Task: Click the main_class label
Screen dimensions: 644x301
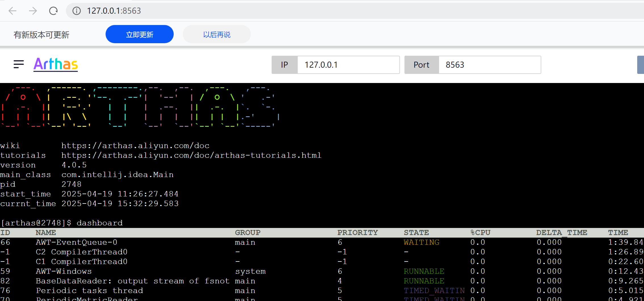Action: [x=26, y=175]
